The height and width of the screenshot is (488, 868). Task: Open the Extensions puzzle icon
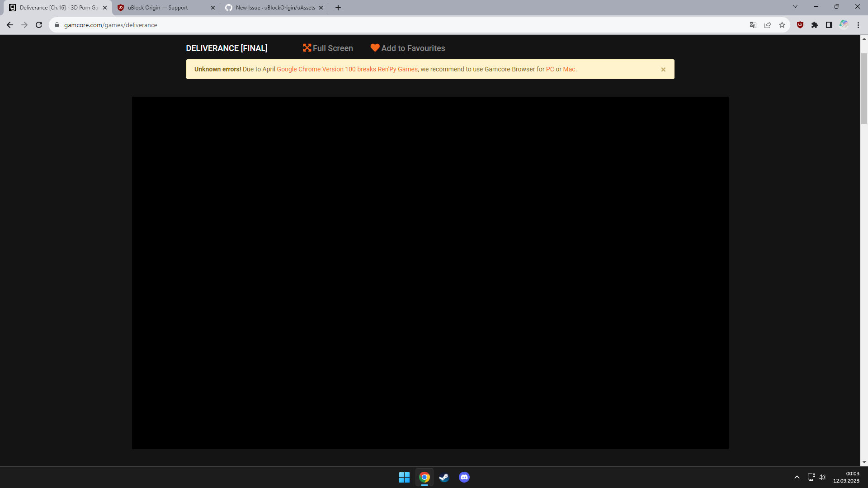click(x=815, y=25)
